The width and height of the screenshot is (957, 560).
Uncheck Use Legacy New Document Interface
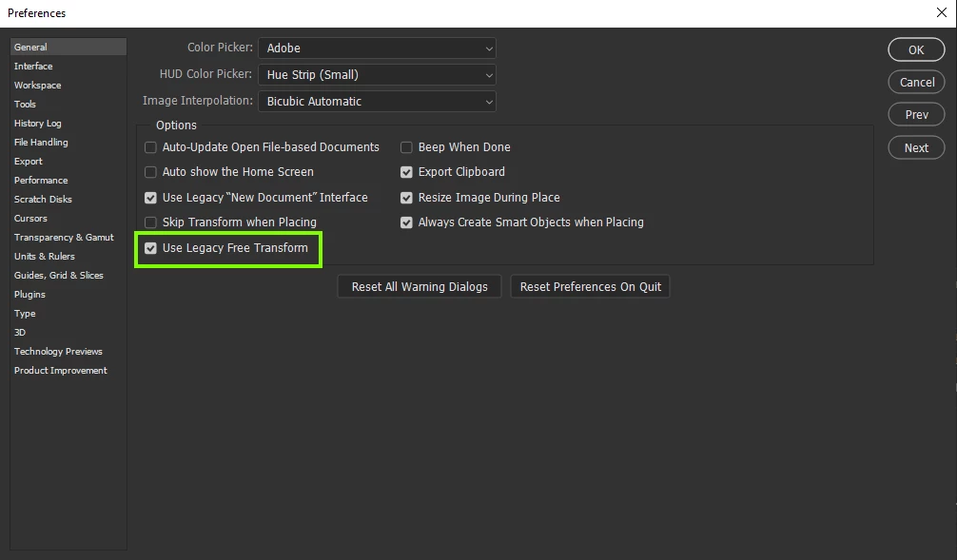(150, 199)
